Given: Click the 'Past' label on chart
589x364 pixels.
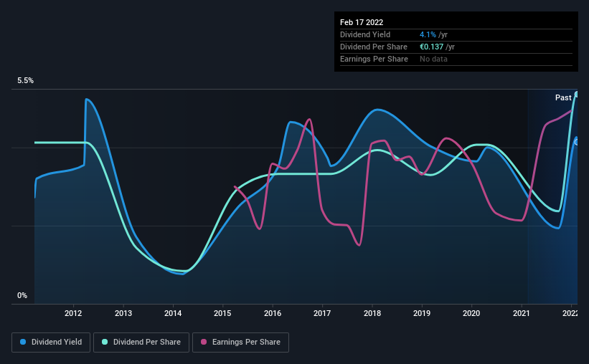Looking at the screenshot, I should [563, 97].
